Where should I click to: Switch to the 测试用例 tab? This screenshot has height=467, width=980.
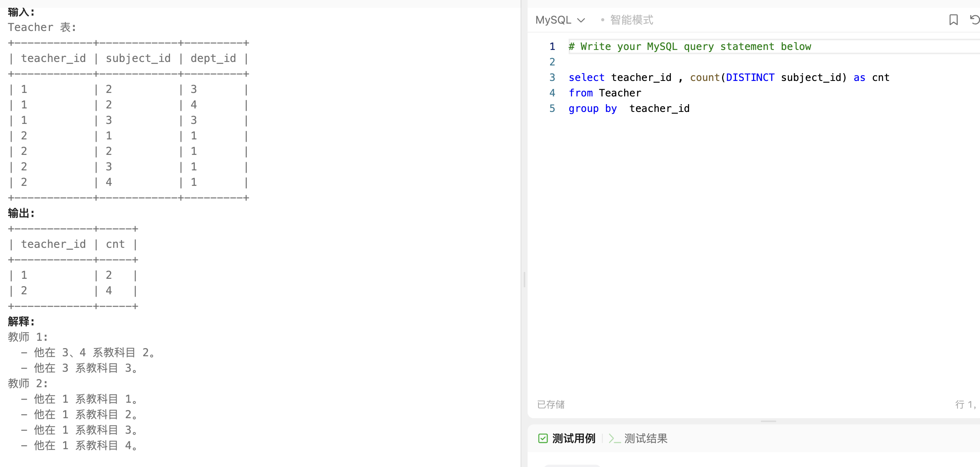tap(573, 438)
